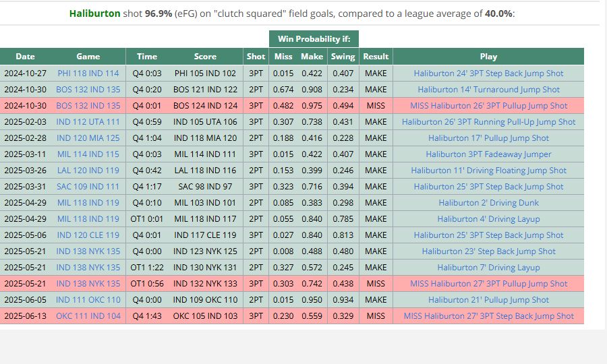View Haliburton 17' Pullup Jump Shot play
The width and height of the screenshot is (607, 364).
pyautogui.click(x=488, y=138)
